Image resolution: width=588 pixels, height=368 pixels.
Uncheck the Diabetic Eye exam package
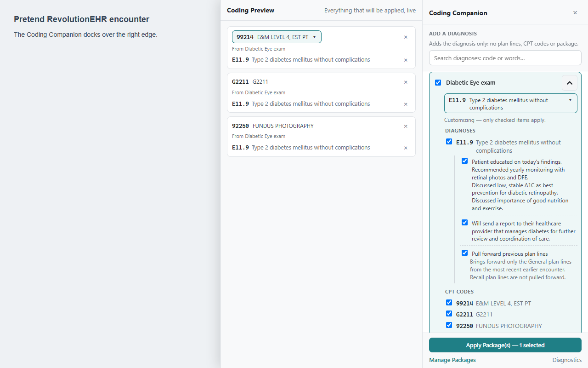438,83
